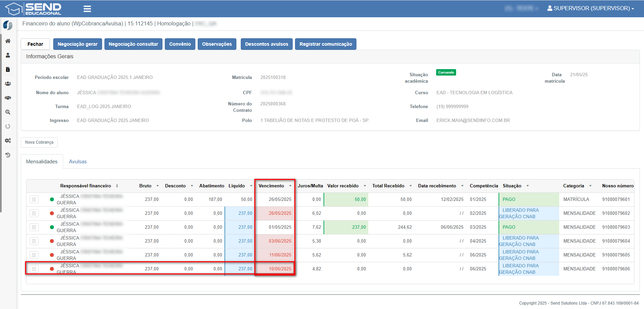
Task: Sort by Responsável financeiro arrow
Action: (117, 186)
